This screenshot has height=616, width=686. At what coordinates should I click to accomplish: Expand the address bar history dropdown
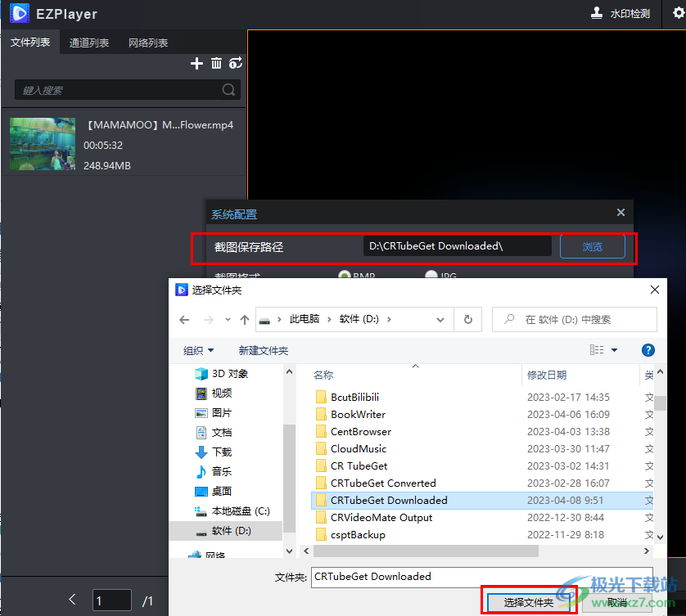pos(440,320)
